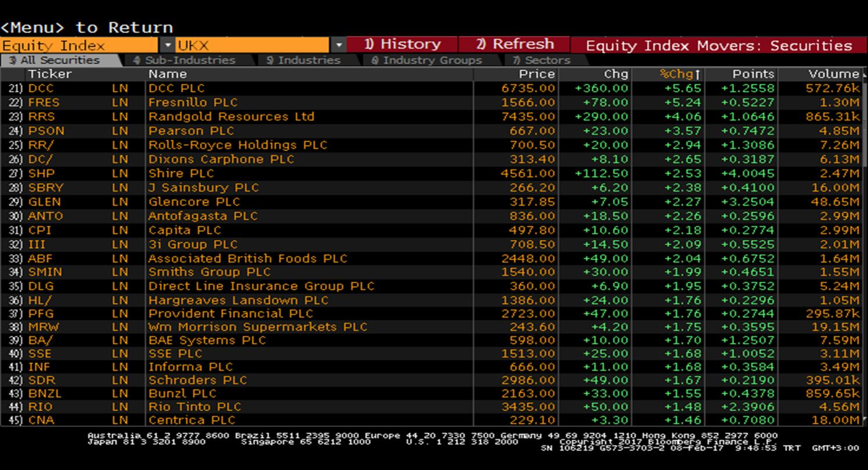Sort by the Volume column header
The height and width of the screenshot is (470, 868).
point(834,74)
